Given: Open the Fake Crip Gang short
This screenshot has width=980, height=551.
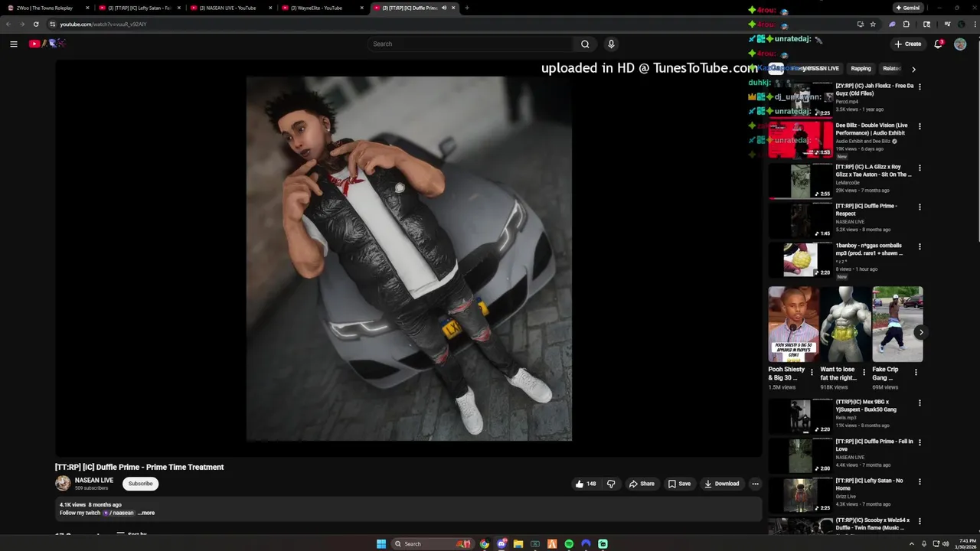Looking at the screenshot, I should pos(897,324).
